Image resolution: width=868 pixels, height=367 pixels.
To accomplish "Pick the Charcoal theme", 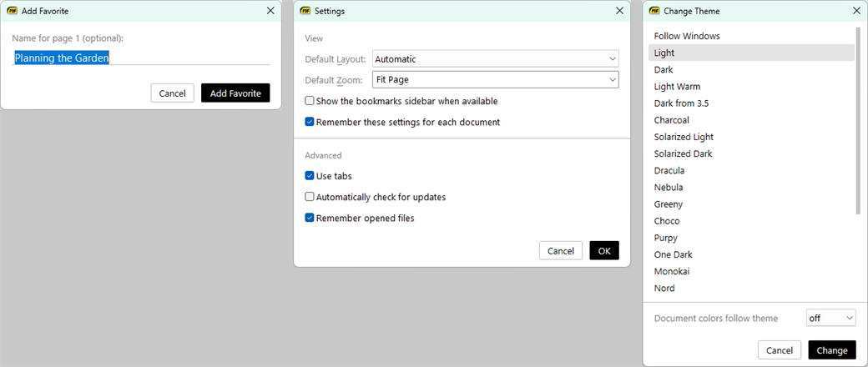I will 751,120.
